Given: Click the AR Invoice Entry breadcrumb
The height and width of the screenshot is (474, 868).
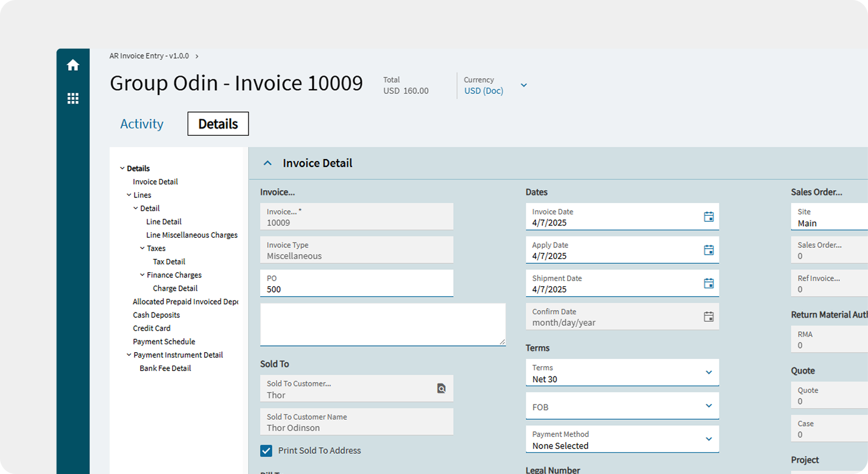Looking at the screenshot, I should (x=149, y=56).
